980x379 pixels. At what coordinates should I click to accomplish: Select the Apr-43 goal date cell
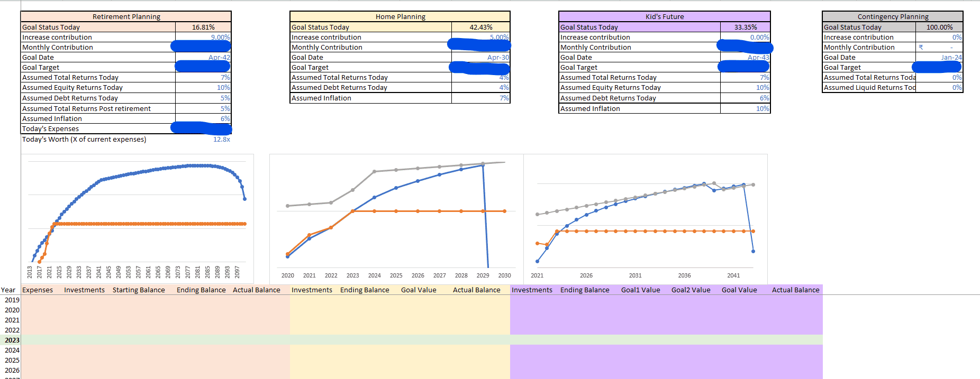(746, 57)
